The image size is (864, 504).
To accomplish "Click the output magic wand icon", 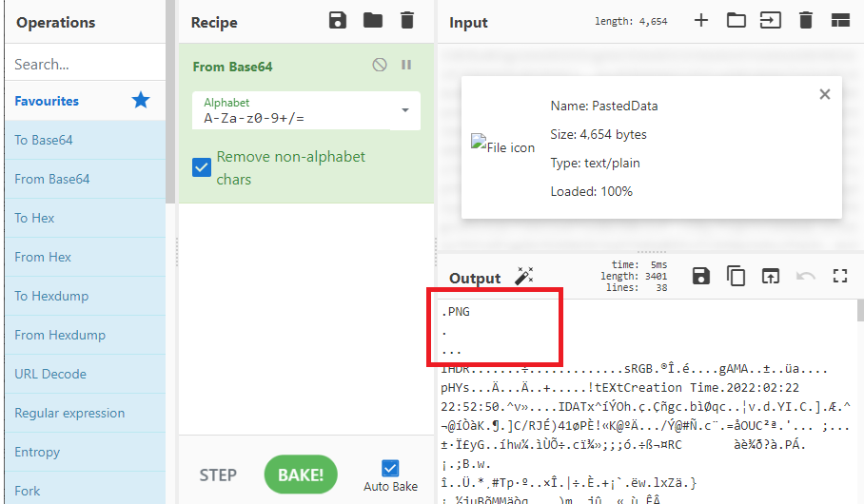I will [523, 277].
